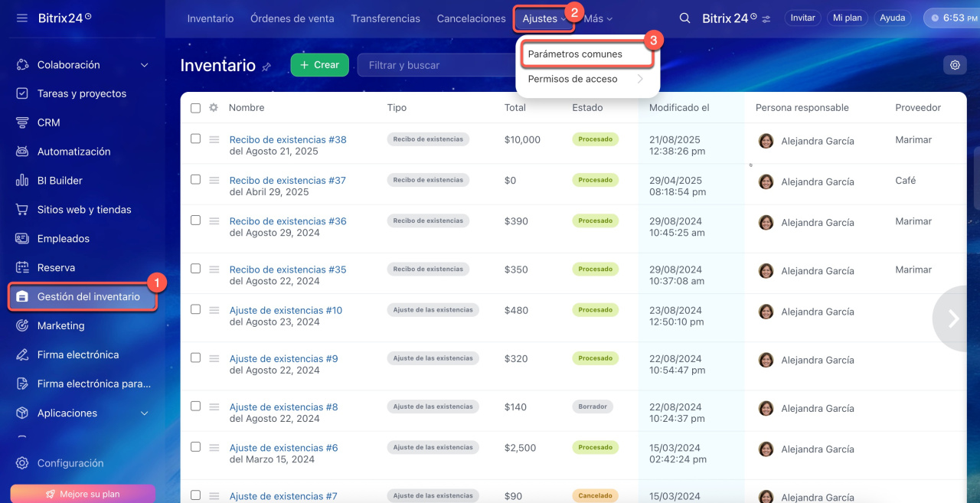Click the hamburger menu icon beside Bitrix24
This screenshot has height=503, width=980.
tap(22, 18)
